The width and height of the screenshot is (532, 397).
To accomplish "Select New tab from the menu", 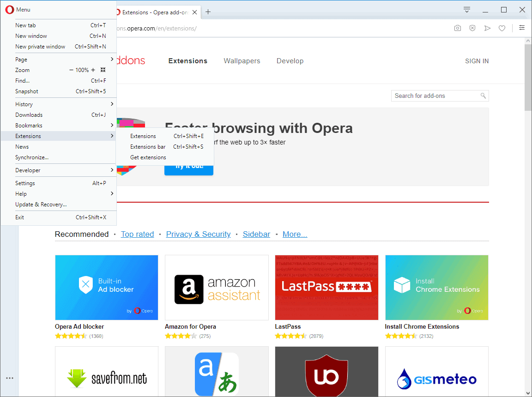I will coord(59,25).
